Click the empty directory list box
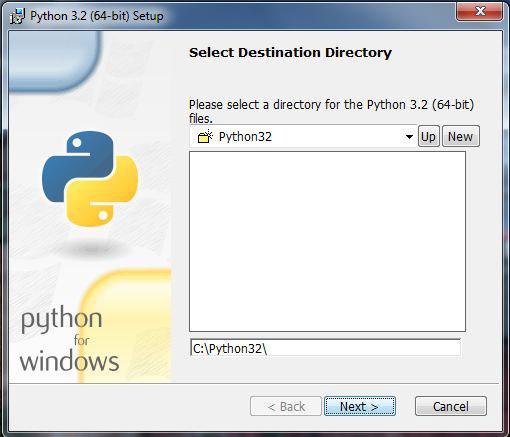The height and width of the screenshot is (437, 510). [327, 241]
